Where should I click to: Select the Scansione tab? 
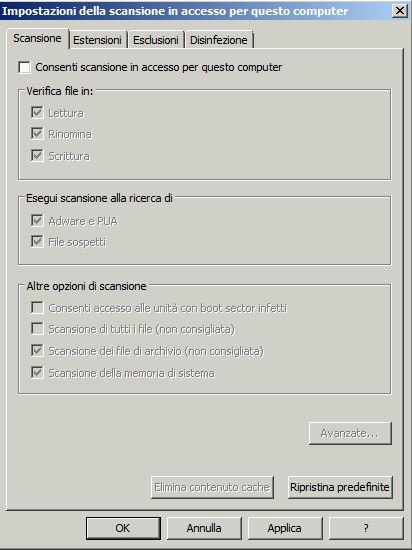pos(38,38)
